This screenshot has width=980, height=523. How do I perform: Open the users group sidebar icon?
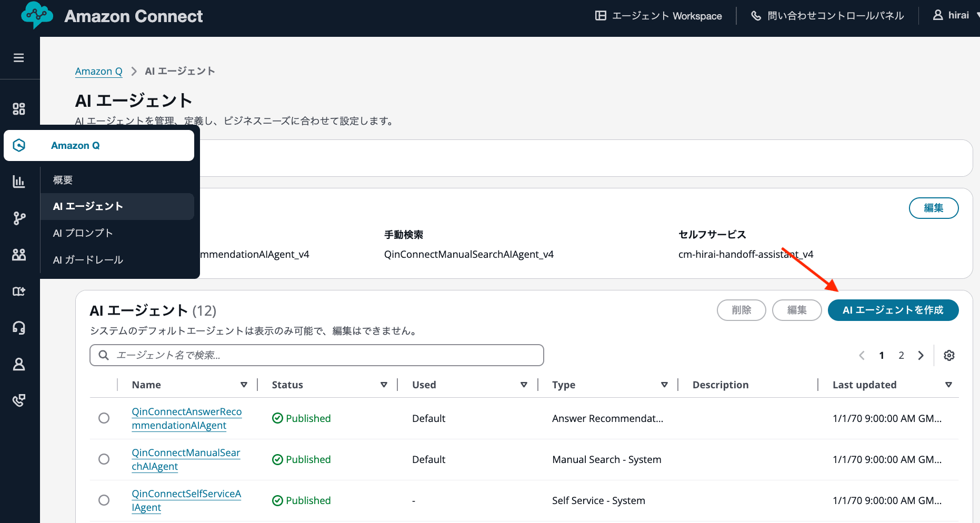[19, 255]
